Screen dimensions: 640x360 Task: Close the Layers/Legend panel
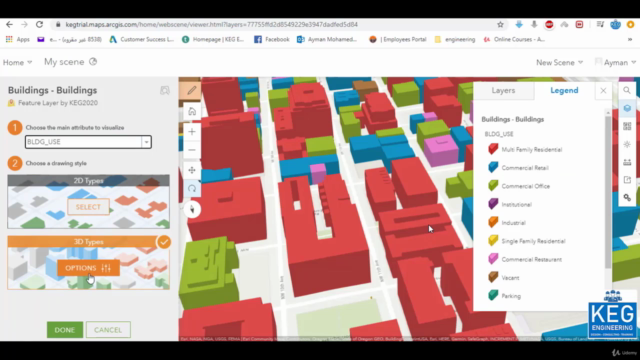(x=603, y=91)
